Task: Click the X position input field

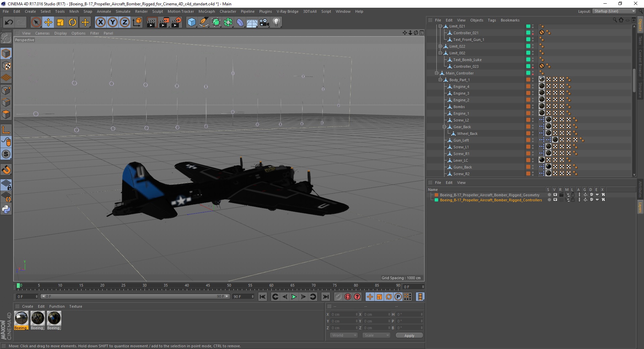Action: coord(344,314)
